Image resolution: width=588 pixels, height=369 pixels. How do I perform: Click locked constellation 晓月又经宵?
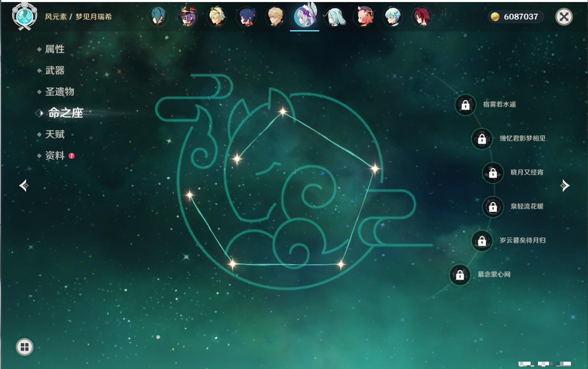pos(493,173)
